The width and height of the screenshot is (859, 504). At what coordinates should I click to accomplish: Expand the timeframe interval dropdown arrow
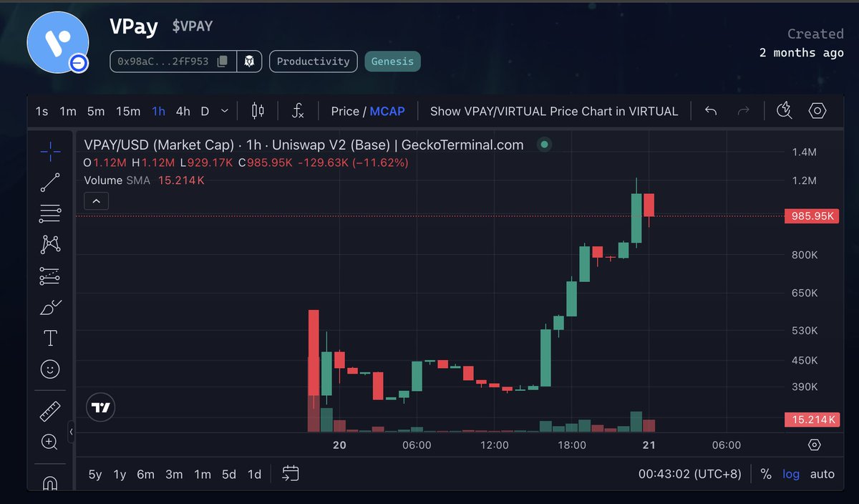pyautogui.click(x=225, y=111)
